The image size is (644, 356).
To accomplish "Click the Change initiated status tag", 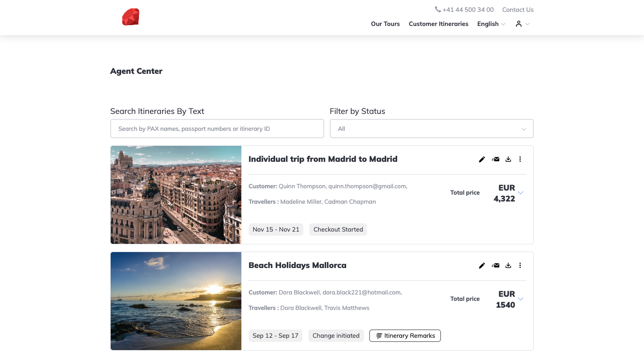I will [x=336, y=335].
